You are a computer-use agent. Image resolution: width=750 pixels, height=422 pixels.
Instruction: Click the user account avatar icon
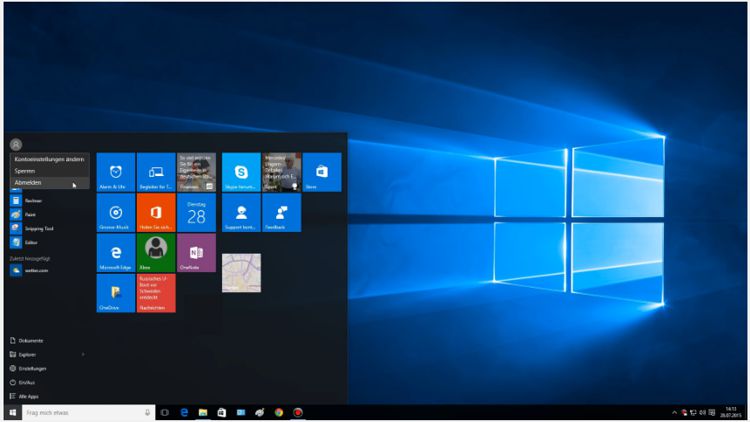point(16,144)
